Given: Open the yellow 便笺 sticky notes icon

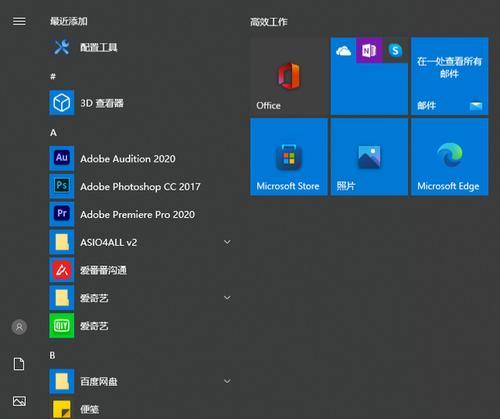Looking at the screenshot, I should coord(62,409).
